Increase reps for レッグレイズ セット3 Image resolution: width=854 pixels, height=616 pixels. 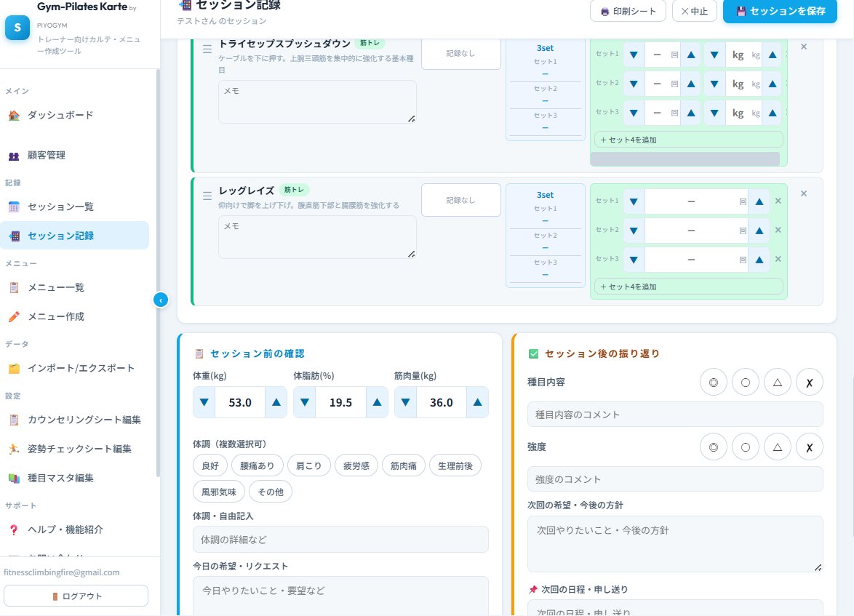coord(759,260)
